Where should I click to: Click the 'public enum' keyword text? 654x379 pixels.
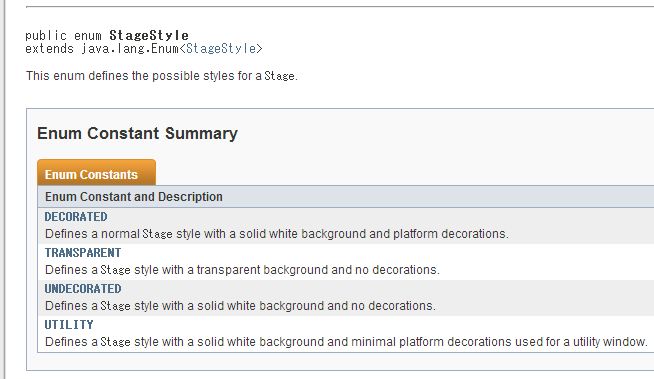click(63, 35)
